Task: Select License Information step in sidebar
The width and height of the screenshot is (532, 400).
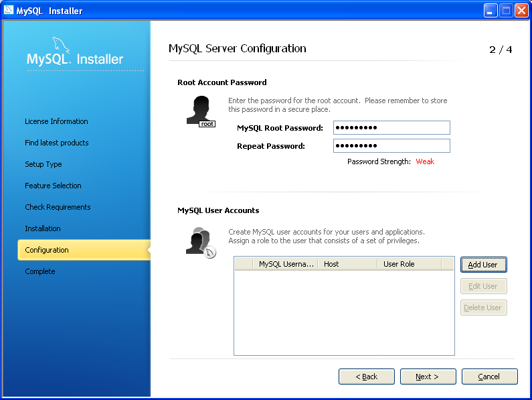Action: [x=56, y=121]
